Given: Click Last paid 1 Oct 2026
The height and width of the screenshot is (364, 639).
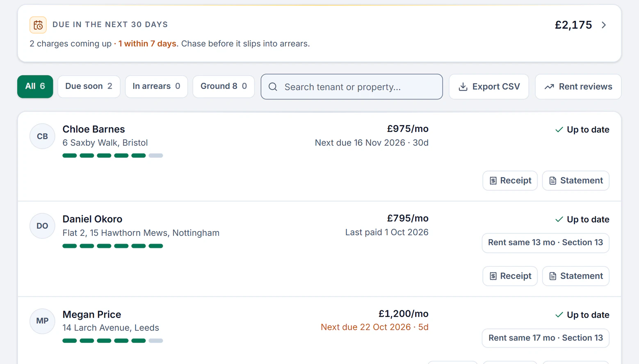Looking at the screenshot, I should (387, 232).
